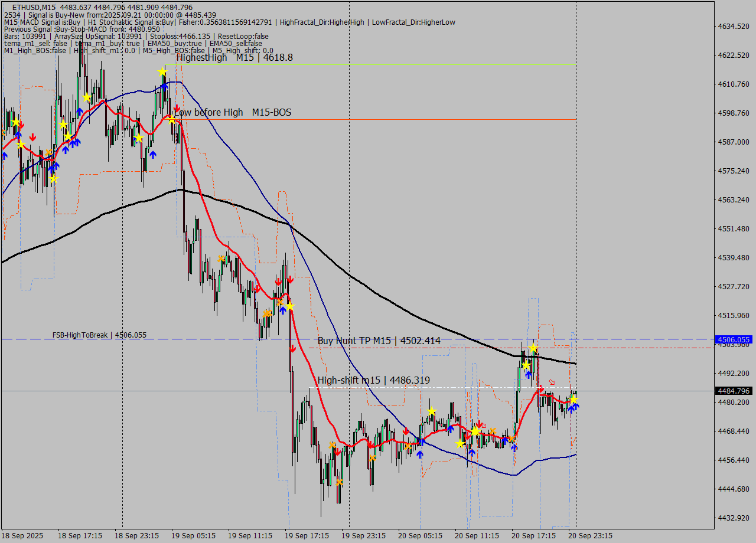Select the Low before High M15-BOS label

[x=233, y=112]
